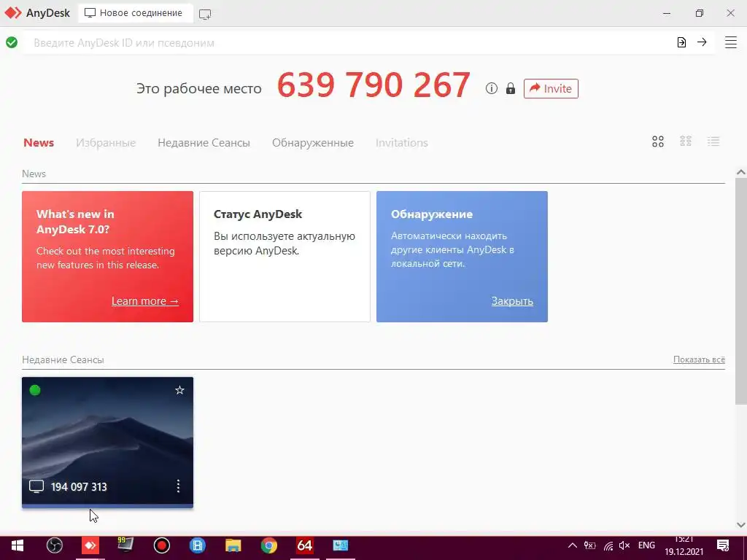Click the Показать всё link
747x560 pixels.
699,359
